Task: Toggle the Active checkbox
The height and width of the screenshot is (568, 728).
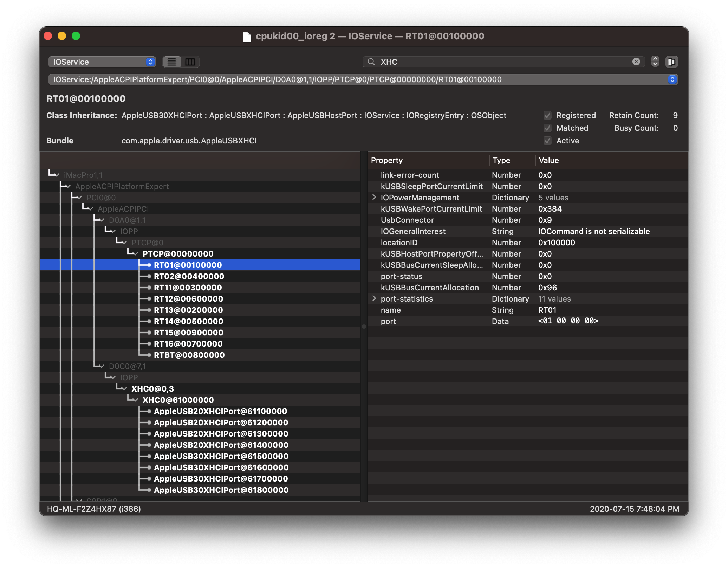Action: (547, 141)
